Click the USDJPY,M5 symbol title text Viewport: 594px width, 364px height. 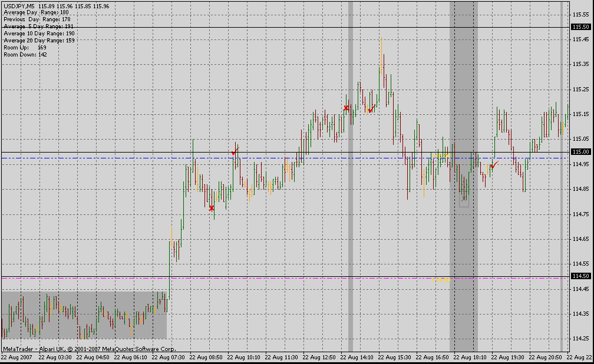pyautogui.click(x=19, y=6)
